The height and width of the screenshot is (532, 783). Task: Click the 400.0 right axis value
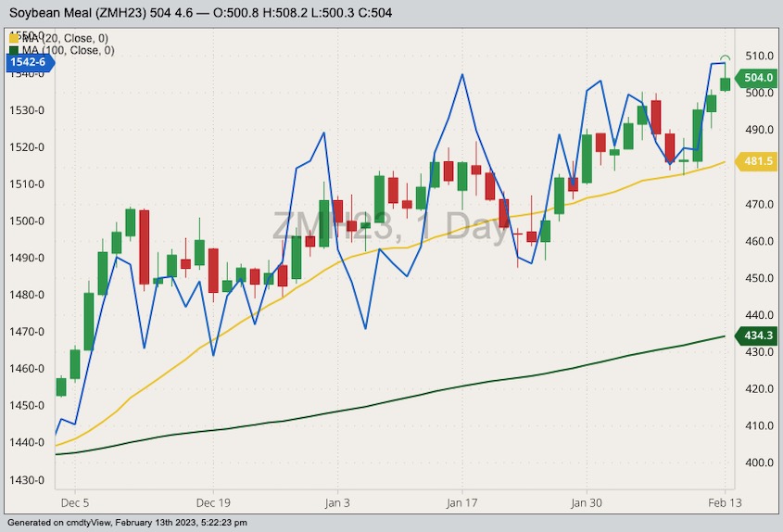click(x=760, y=462)
